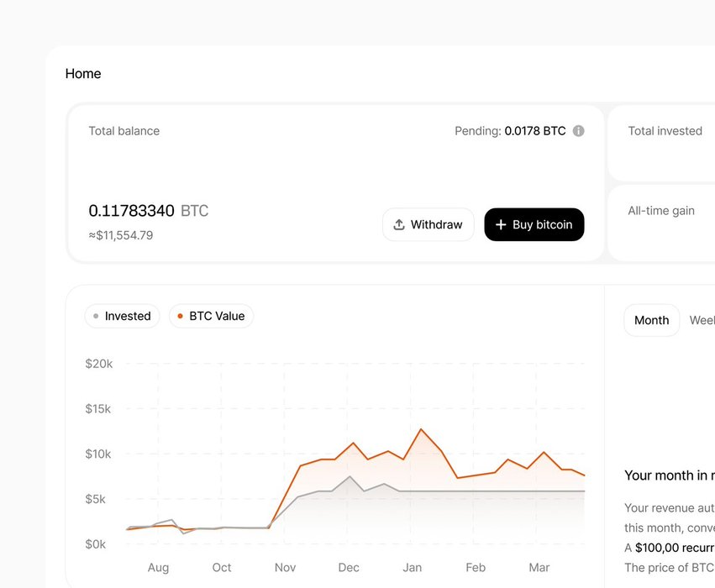715x588 pixels.
Task: Click the Mar label on the chart axis
Action: point(539,568)
